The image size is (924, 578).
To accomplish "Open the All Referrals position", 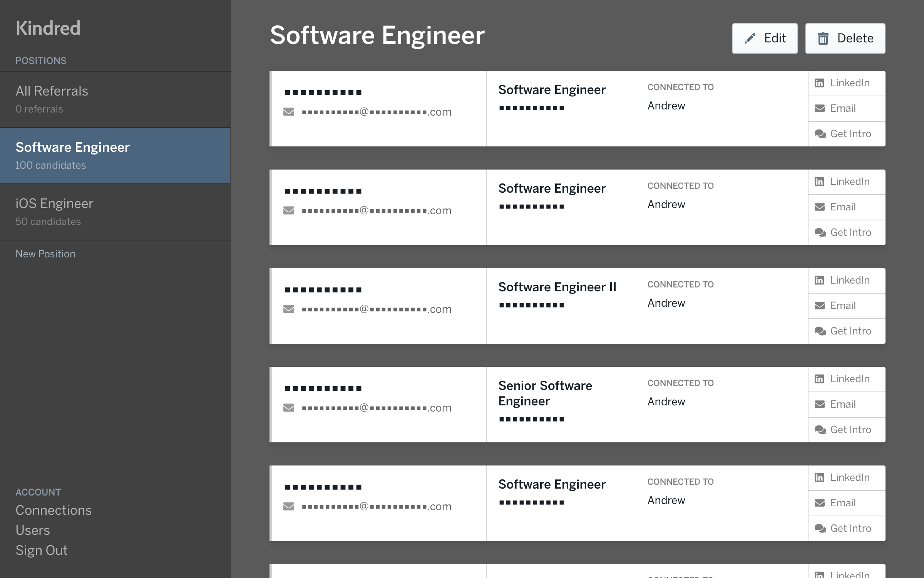I will (x=115, y=99).
